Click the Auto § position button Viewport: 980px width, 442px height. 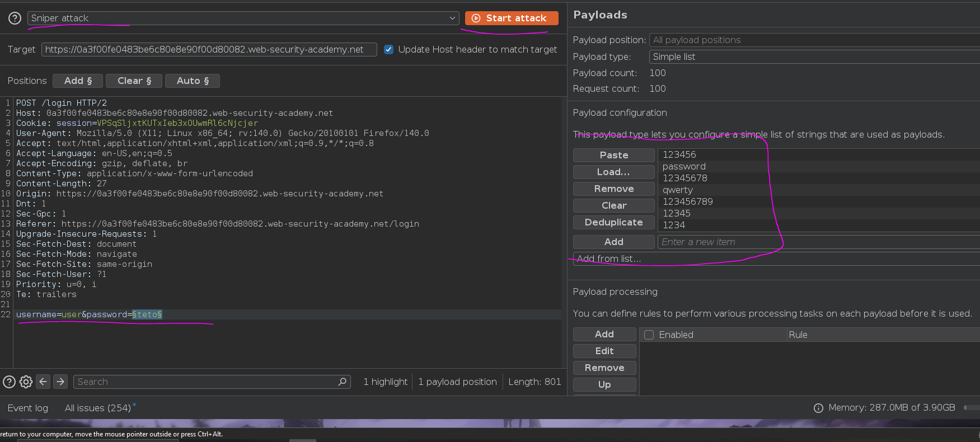tap(193, 81)
